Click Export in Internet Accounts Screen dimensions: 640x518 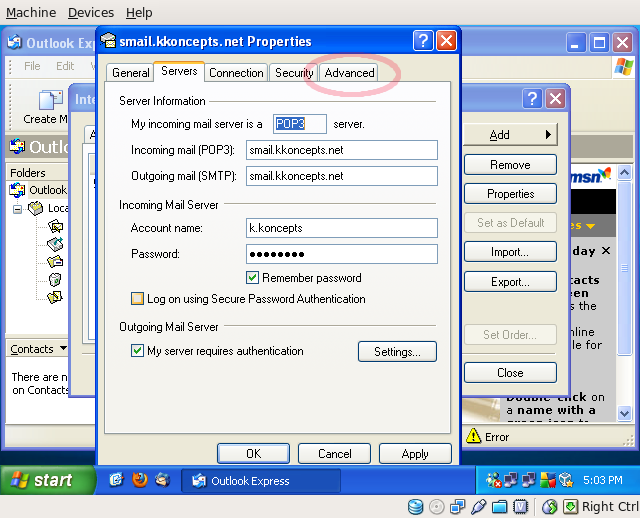510,282
